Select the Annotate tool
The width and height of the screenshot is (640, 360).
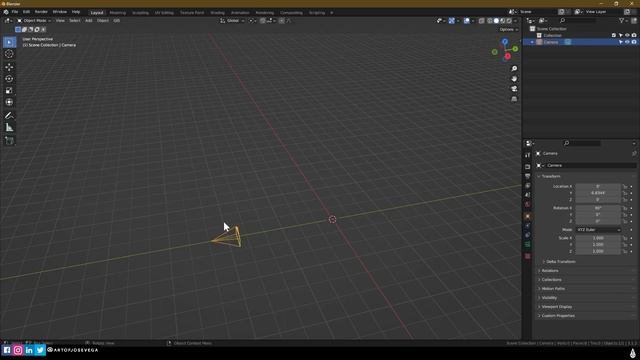tap(9, 116)
